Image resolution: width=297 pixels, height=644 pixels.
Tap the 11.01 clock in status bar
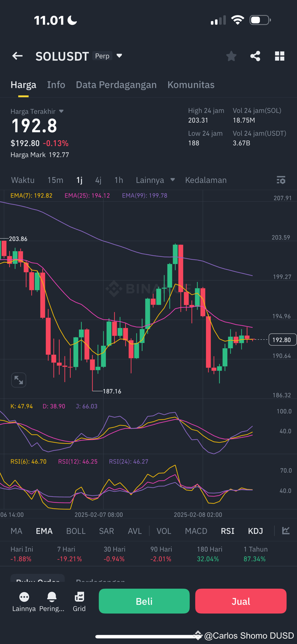click(49, 20)
